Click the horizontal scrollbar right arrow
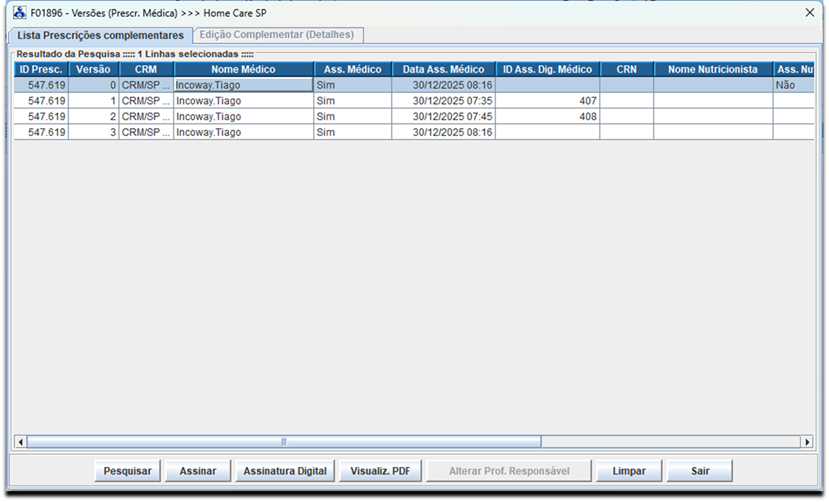The image size is (829, 502). 806,442
